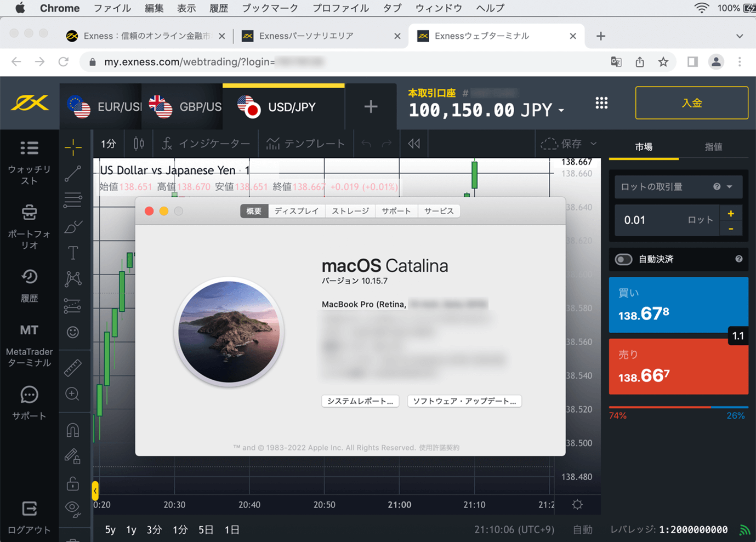This screenshot has width=756, height=542.
Task: Bookmark this page with star icon
Action: point(663,62)
